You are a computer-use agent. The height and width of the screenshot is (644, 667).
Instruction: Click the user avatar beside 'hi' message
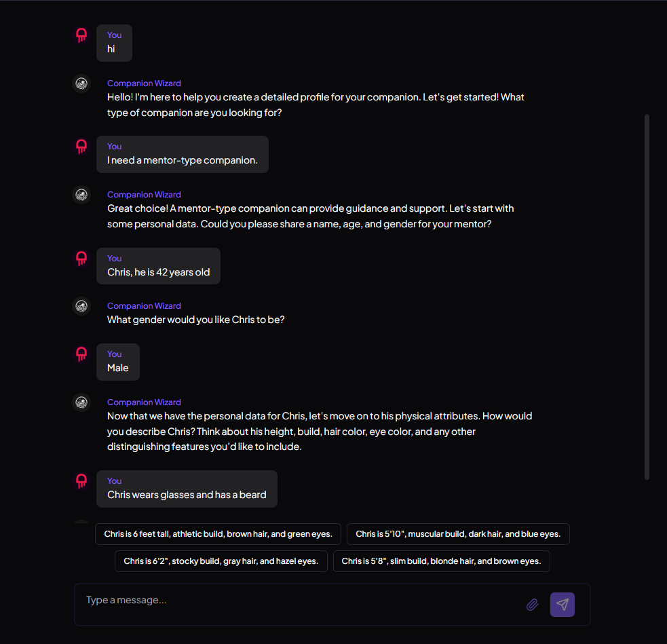[81, 35]
